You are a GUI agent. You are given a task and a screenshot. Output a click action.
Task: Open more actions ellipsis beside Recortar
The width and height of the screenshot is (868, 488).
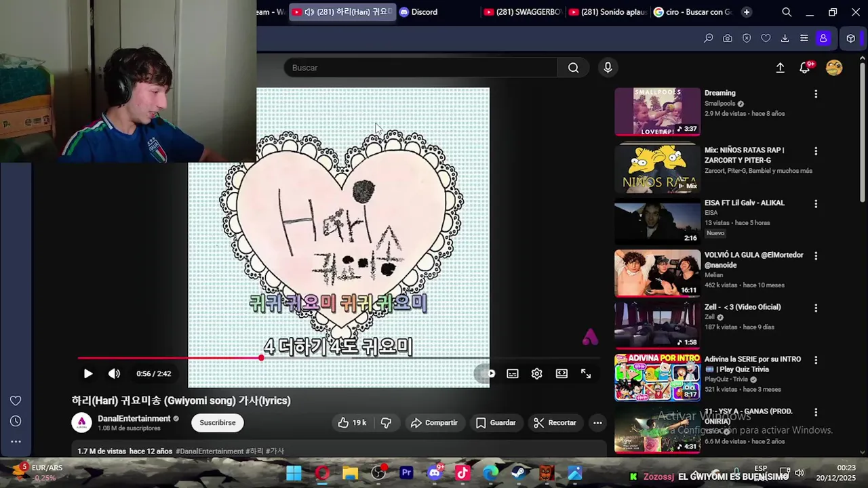click(597, 422)
